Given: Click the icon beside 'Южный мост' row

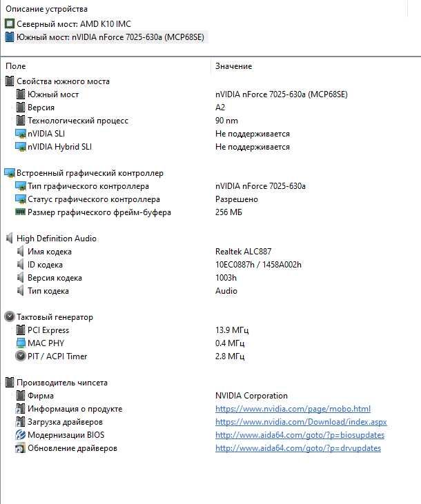Looking at the screenshot, I should pos(20,94).
